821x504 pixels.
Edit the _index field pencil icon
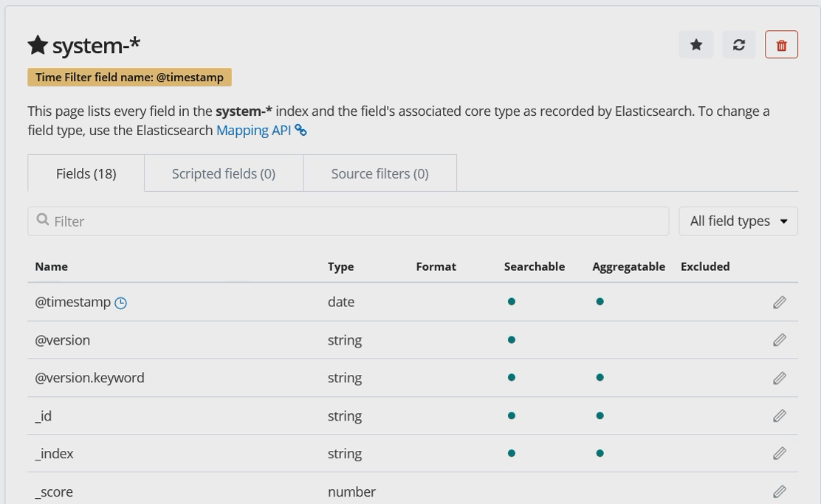click(779, 454)
